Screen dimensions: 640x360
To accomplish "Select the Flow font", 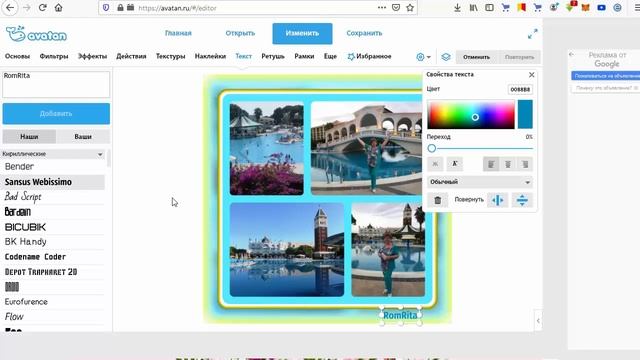I will pos(53,317).
